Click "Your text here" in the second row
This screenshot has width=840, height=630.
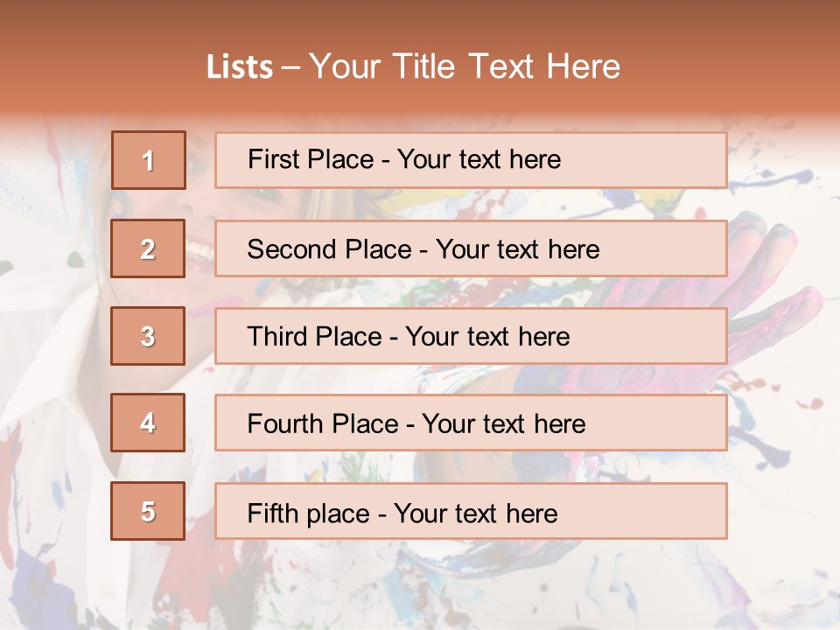point(517,249)
